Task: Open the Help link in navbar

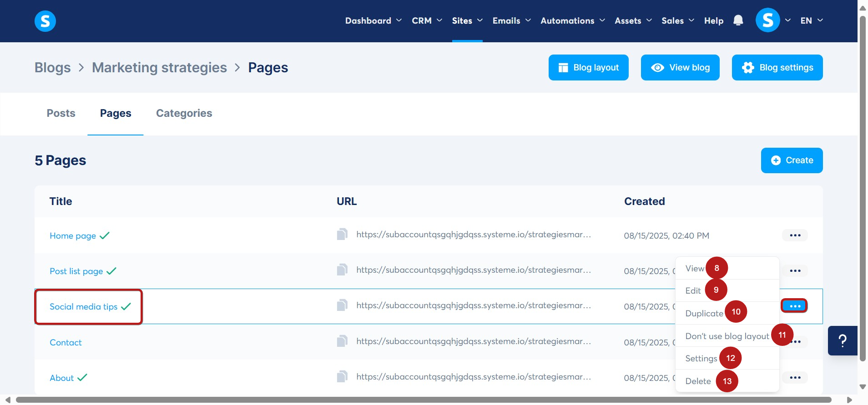Action: pos(714,20)
